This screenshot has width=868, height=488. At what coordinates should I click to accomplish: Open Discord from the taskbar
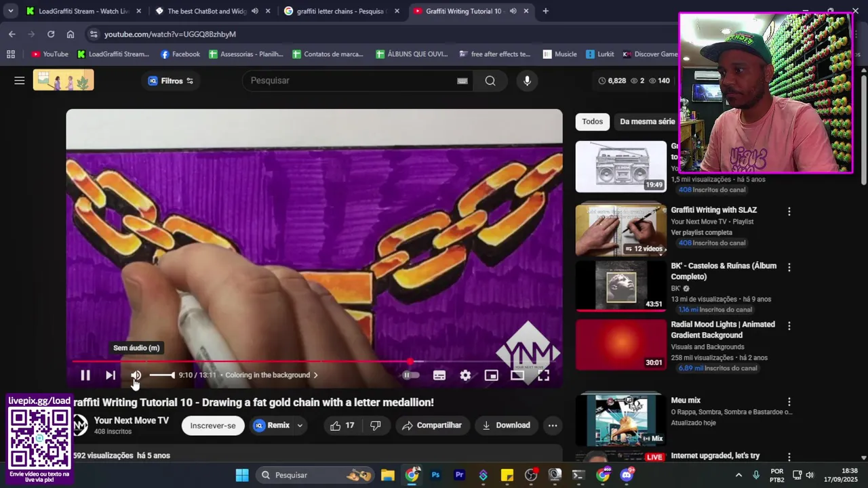pos(627,475)
